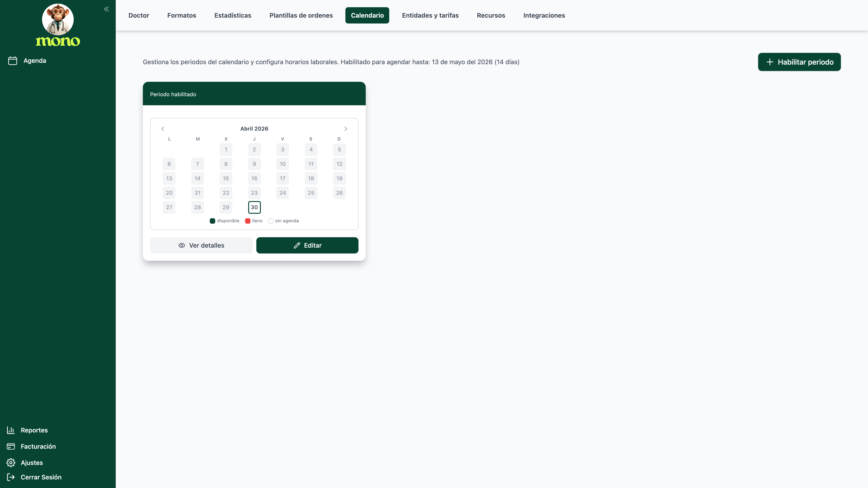The width and height of the screenshot is (868, 488).
Task: Open the Recursos tab
Action: pos(491,16)
